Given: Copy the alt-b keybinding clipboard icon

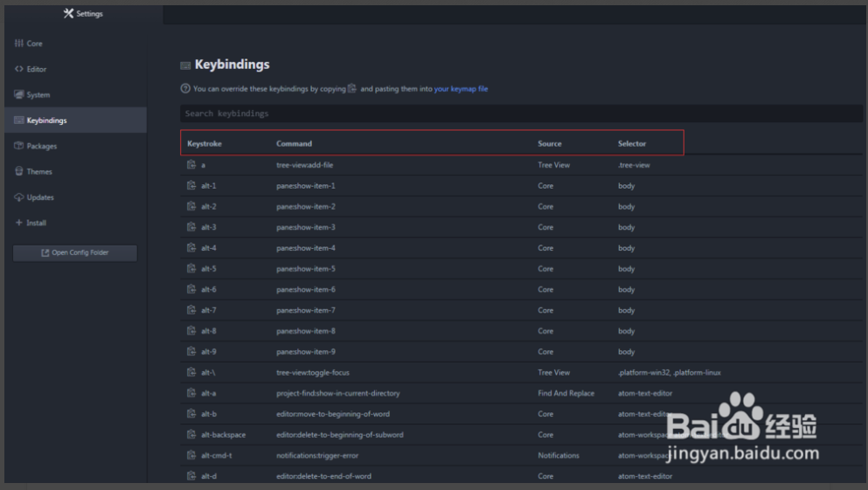Looking at the screenshot, I should click(x=191, y=414).
